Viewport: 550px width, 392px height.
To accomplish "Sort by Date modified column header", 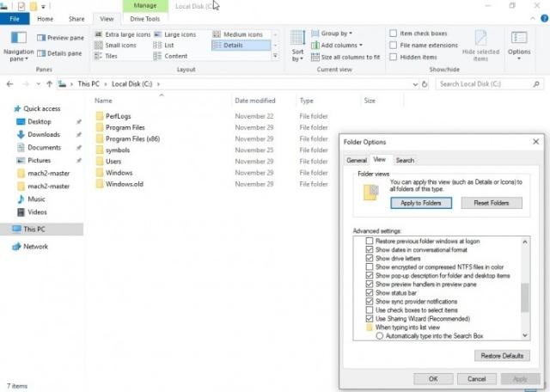I will pyautogui.click(x=255, y=101).
